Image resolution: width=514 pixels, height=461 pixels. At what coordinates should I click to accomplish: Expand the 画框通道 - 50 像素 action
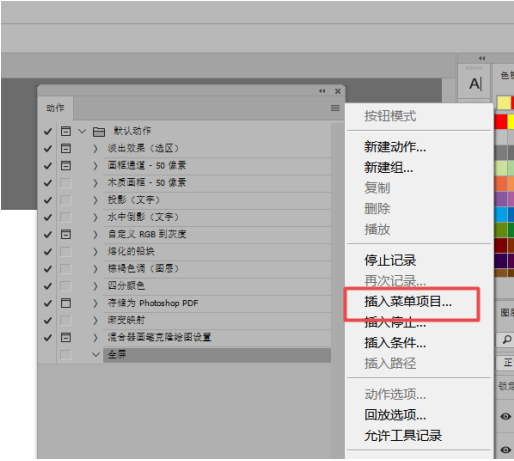pyautogui.click(x=95, y=166)
